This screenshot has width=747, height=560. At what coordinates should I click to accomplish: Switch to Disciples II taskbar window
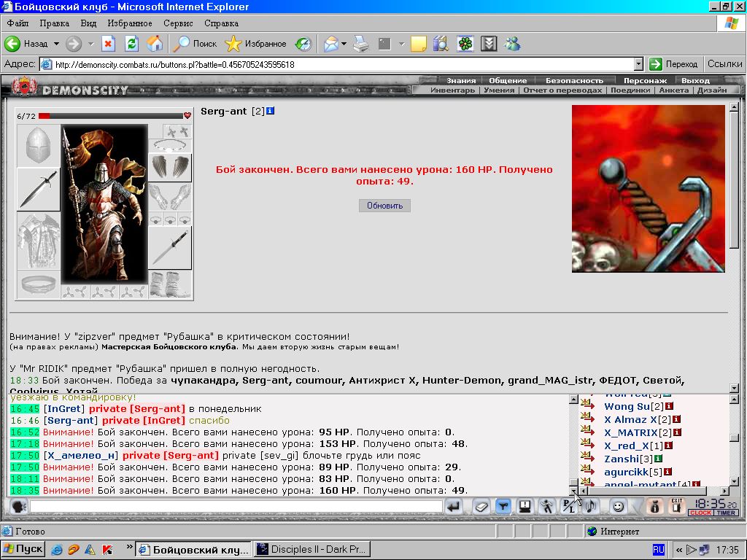click(312, 550)
